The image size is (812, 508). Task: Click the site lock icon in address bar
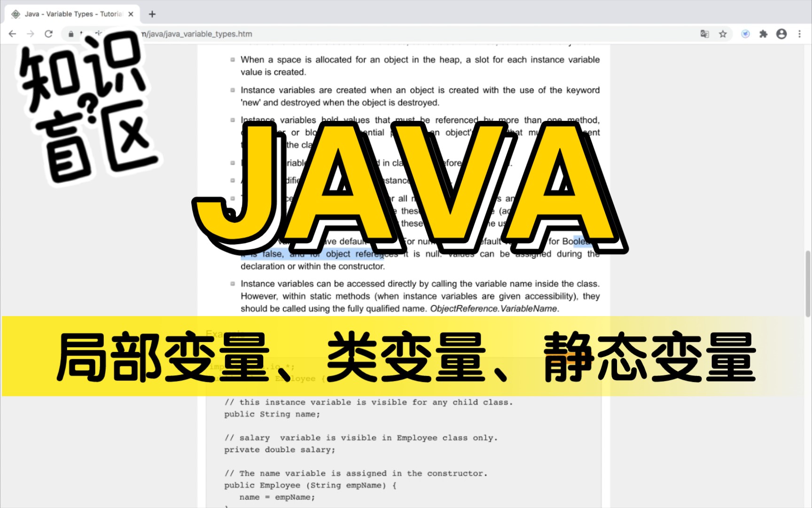[x=71, y=34]
